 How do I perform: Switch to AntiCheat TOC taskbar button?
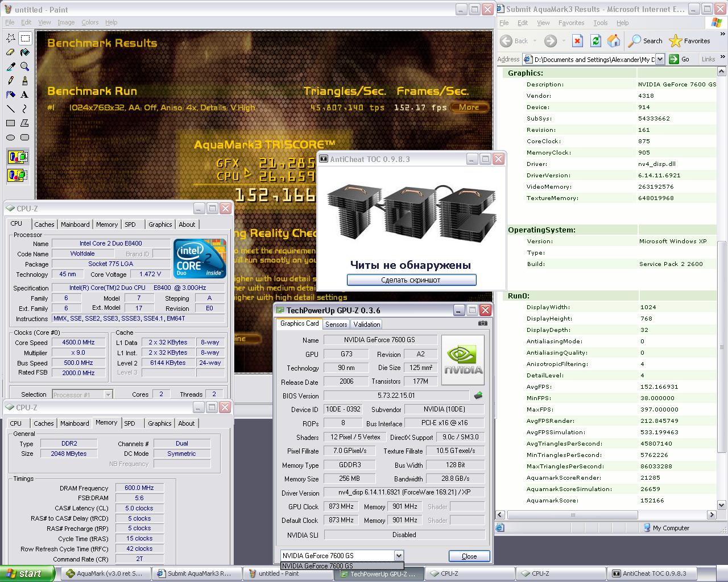click(x=651, y=573)
